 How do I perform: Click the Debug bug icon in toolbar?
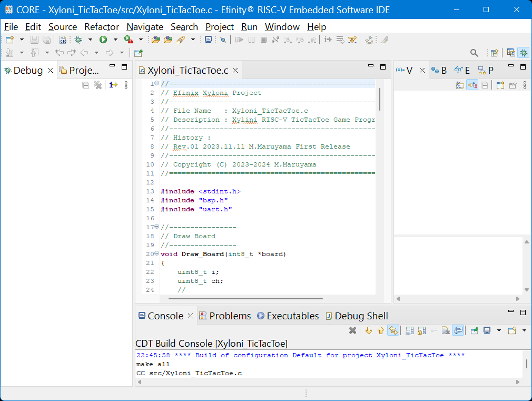click(x=78, y=40)
